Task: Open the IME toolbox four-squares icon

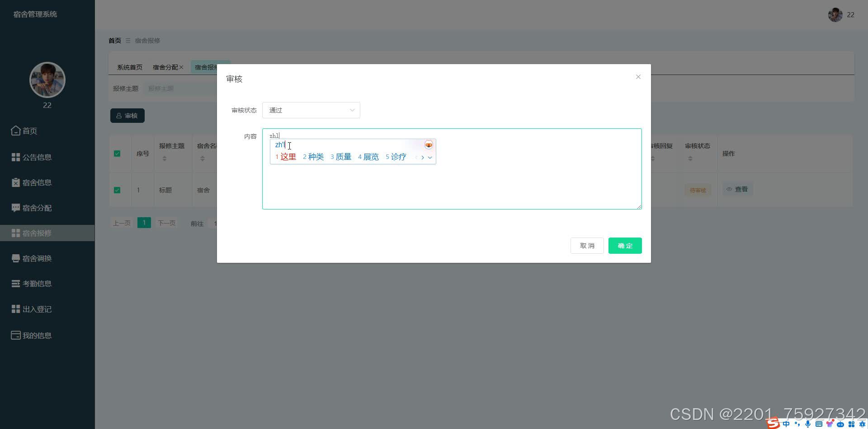Action: [851, 424]
